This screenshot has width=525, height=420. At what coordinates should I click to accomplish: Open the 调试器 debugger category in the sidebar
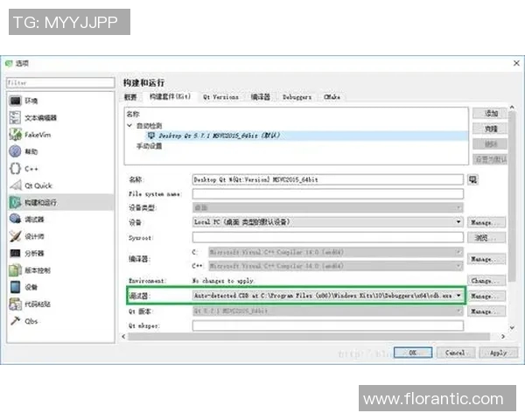pos(61,219)
